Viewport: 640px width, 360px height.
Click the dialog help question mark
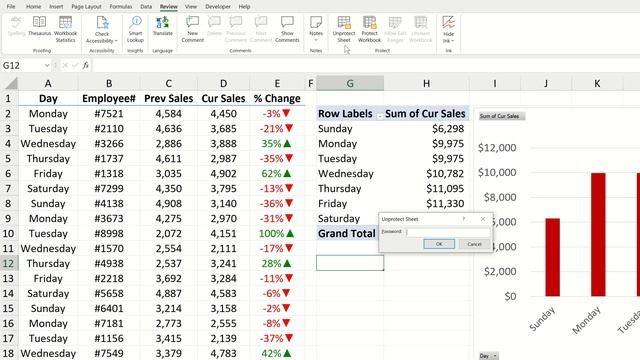coord(464,219)
